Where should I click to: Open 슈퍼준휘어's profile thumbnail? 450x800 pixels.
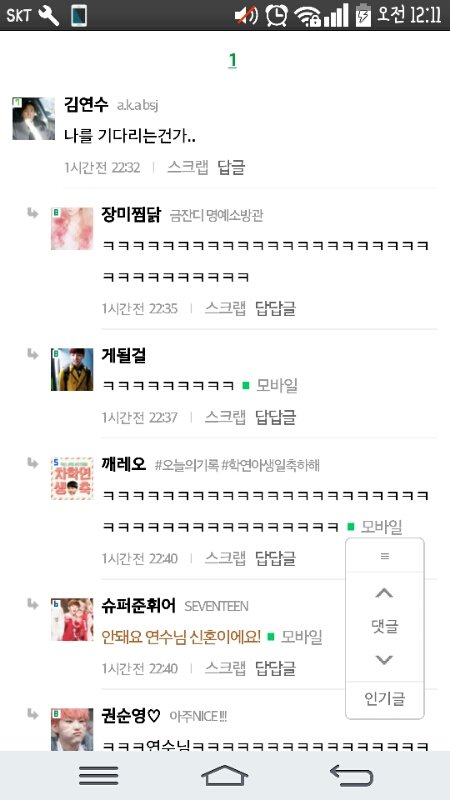72,619
